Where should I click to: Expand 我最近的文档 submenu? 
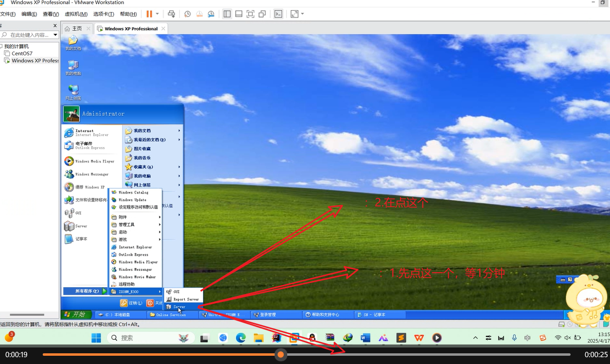point(153,139)
